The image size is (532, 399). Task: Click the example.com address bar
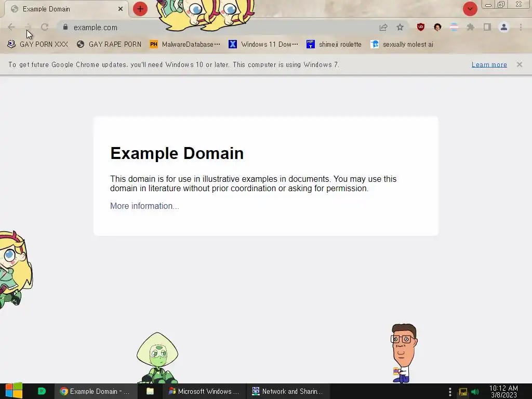tap(217, 28)
